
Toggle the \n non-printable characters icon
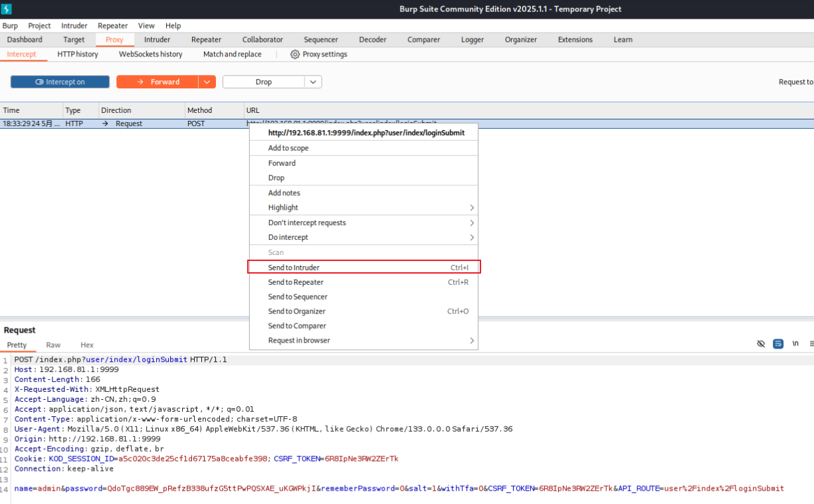point(795,344)
